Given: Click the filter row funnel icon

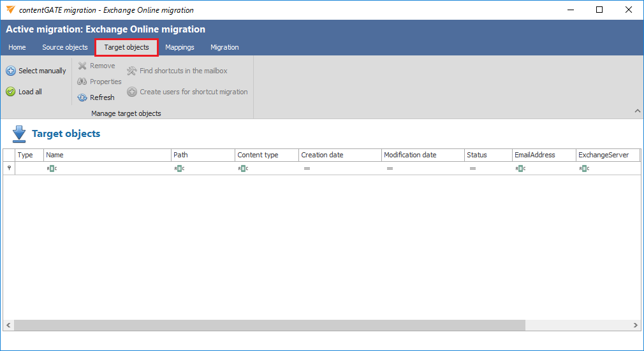Looking at the screenshot, I should tap(9, 168).
